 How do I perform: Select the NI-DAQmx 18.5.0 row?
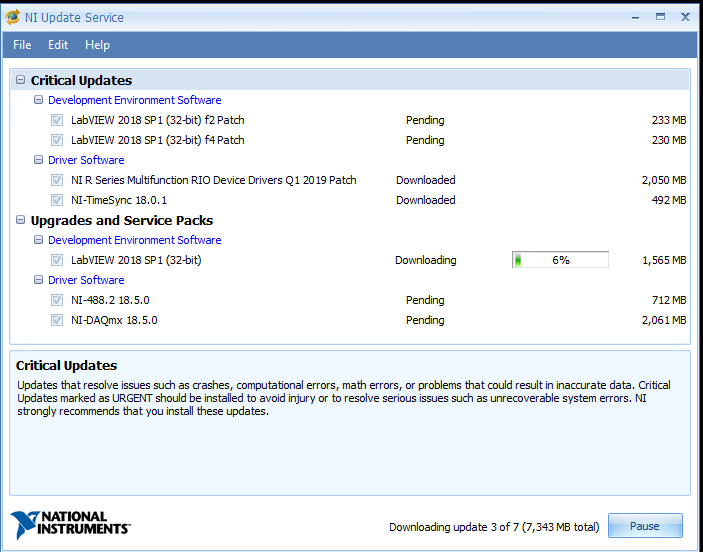click(350, 320)
